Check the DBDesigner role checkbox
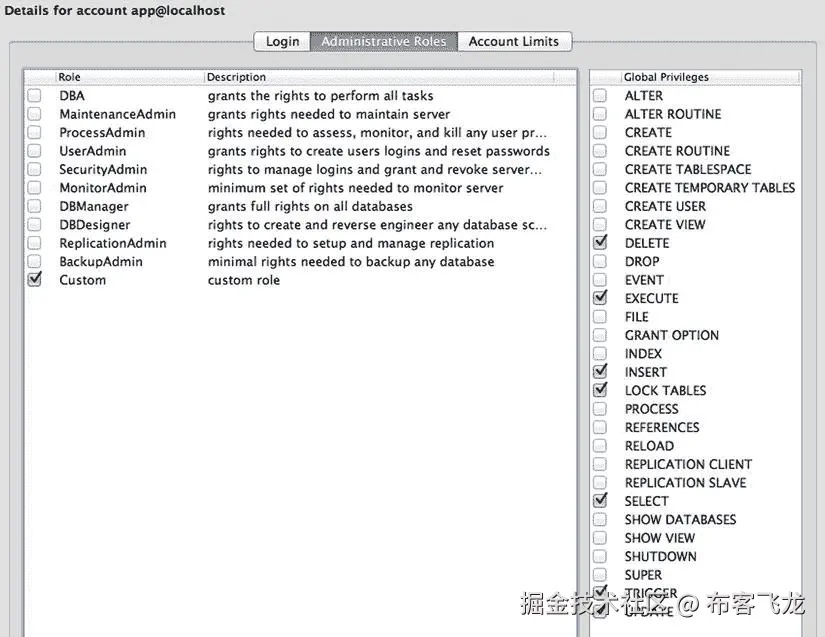 point(34,225)
